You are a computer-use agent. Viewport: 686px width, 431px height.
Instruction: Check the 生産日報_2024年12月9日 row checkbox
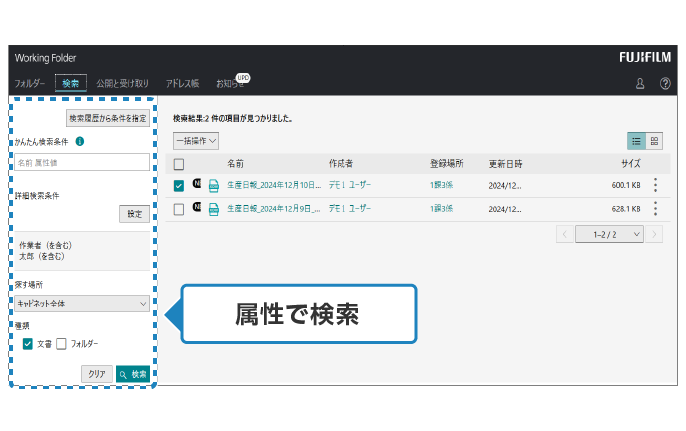click(178, 209)
